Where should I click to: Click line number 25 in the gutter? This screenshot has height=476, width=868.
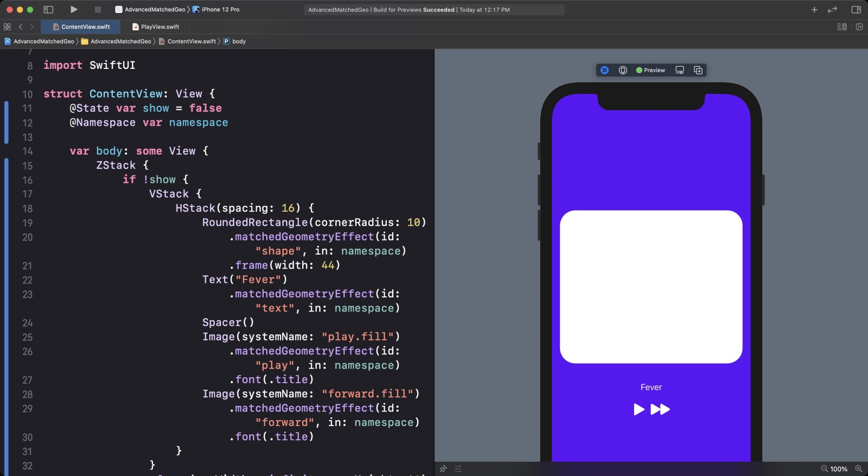click(27, 338)
